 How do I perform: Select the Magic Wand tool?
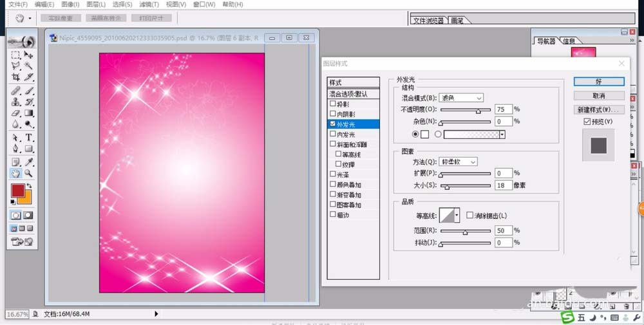click(x=28, y=66)
